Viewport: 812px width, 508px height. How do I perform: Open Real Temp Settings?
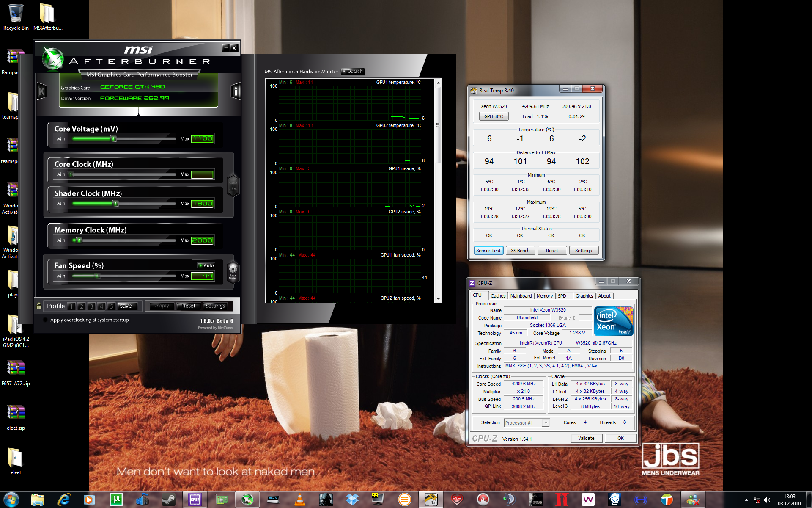584,251
